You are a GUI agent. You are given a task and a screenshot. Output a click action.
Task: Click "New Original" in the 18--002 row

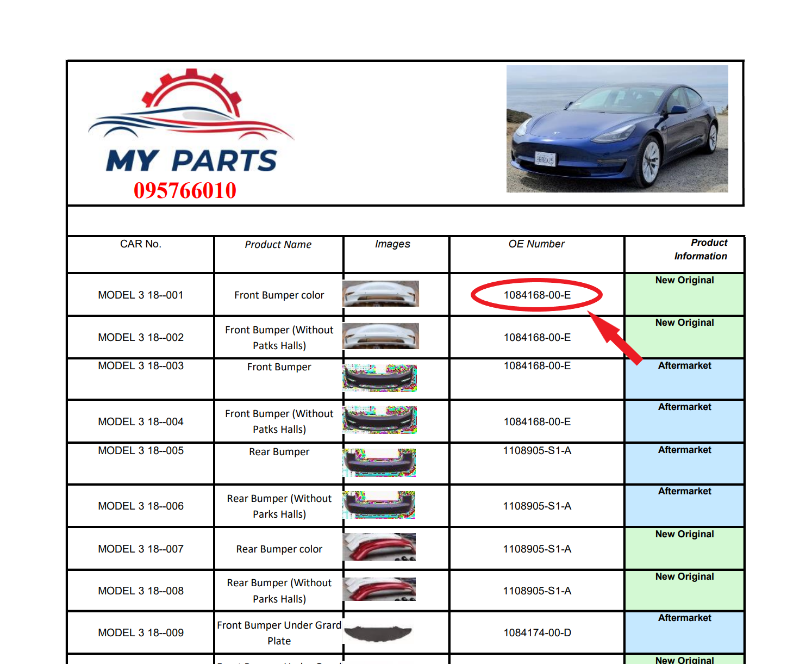click(684, 322)
